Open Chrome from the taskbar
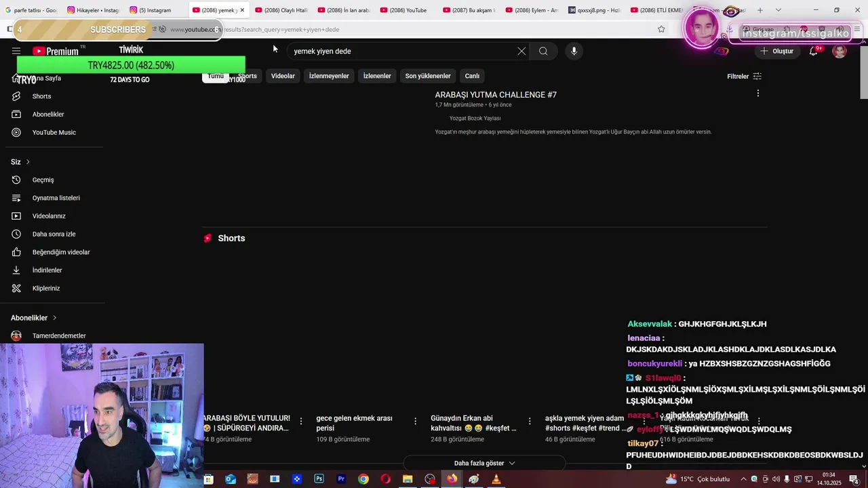Image resolution: width=868 pixels, height=488 pixels. [363, 479]
